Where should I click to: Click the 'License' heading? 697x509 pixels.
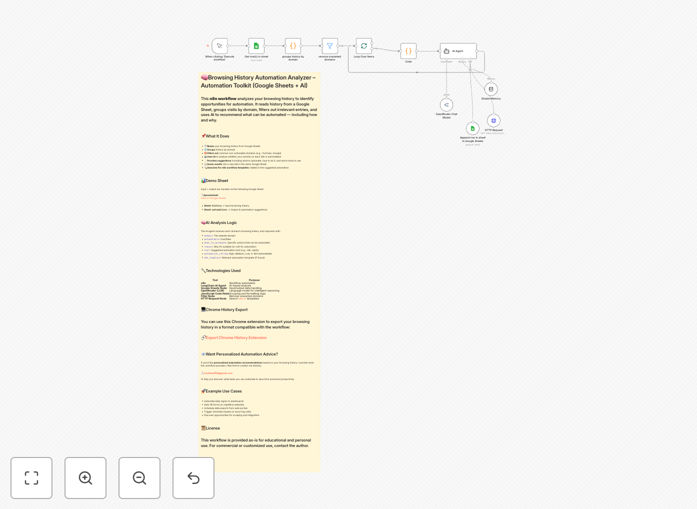point(211,428)
